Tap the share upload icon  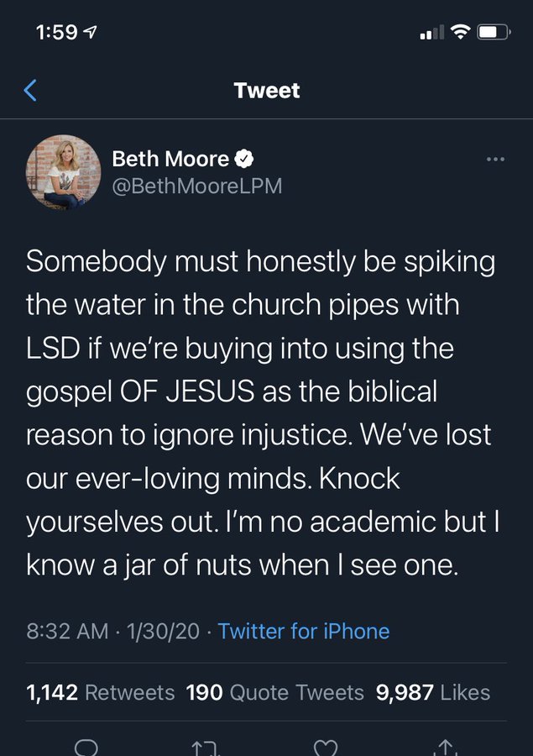click(x=444, y=747)
